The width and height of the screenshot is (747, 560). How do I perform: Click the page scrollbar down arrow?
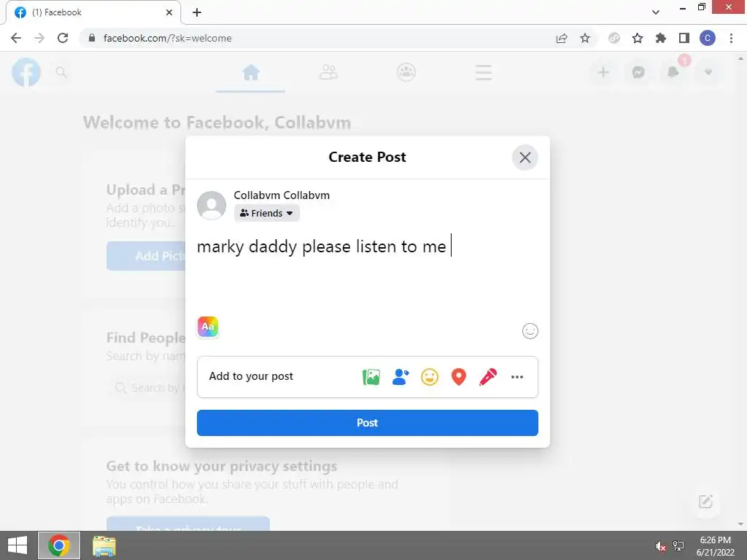click(741, 524)
